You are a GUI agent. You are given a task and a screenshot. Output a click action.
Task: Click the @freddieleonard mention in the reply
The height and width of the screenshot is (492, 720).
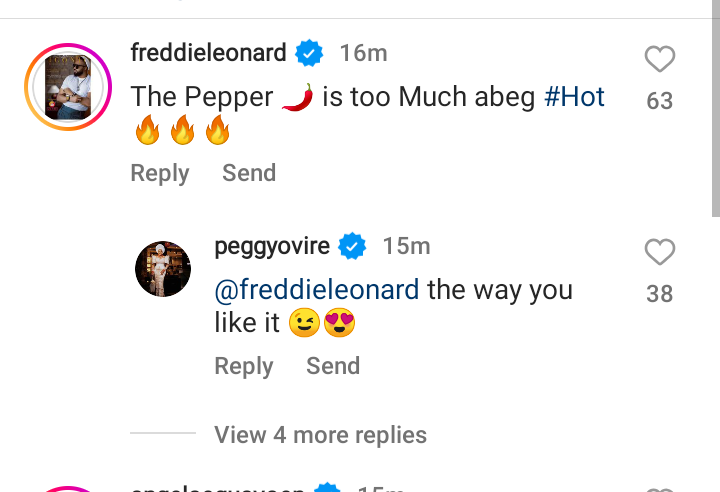[x=317, y=290]
